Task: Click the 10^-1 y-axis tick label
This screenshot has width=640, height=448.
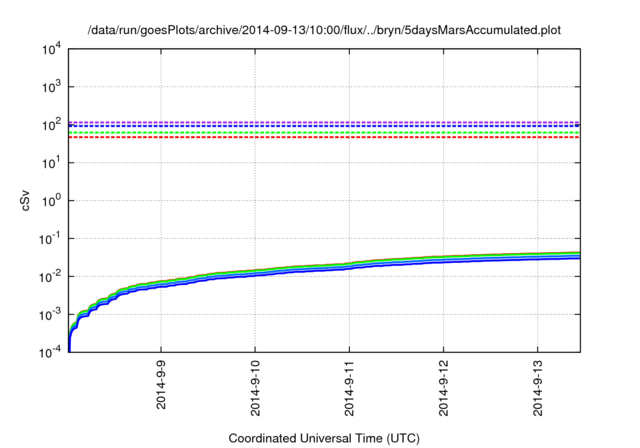Action: (51, 239)
